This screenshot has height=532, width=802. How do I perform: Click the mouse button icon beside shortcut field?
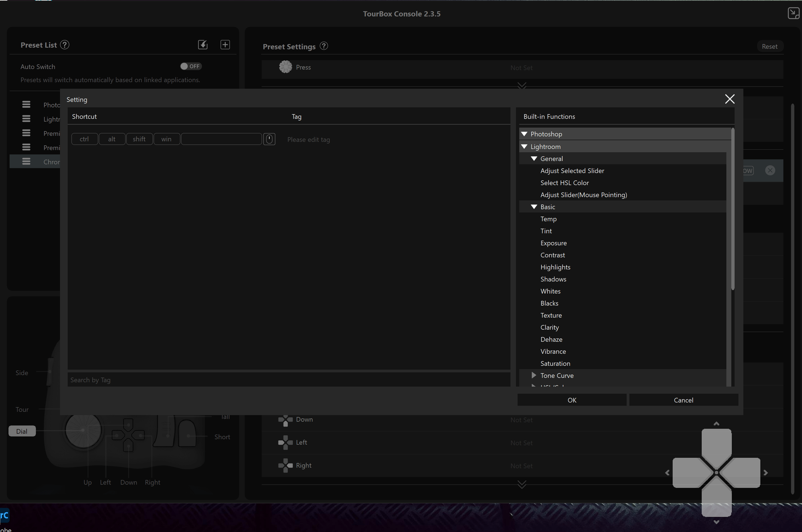[269, 139]
